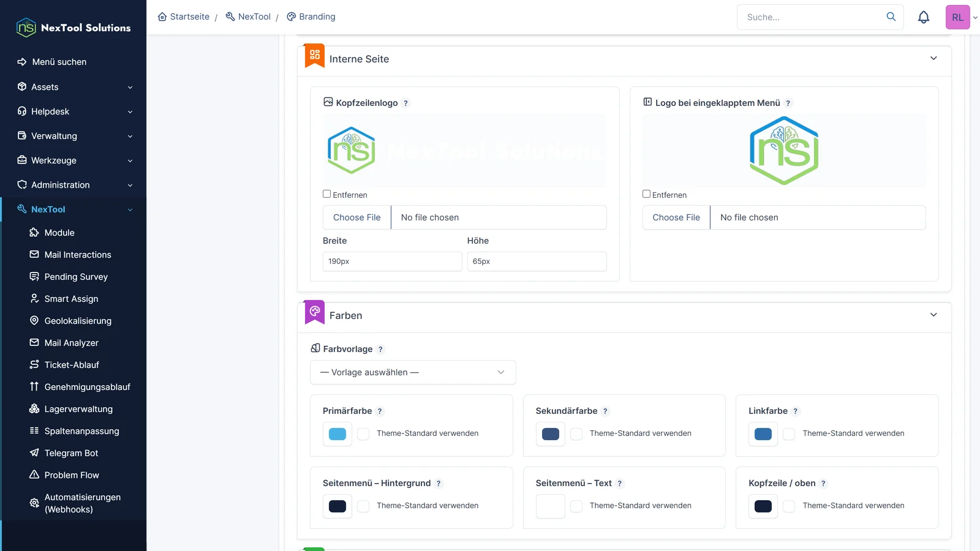The image size is (980, 551).
Task: Click the NexTool Solutions logo in sidebar
Action: point(73,28)
